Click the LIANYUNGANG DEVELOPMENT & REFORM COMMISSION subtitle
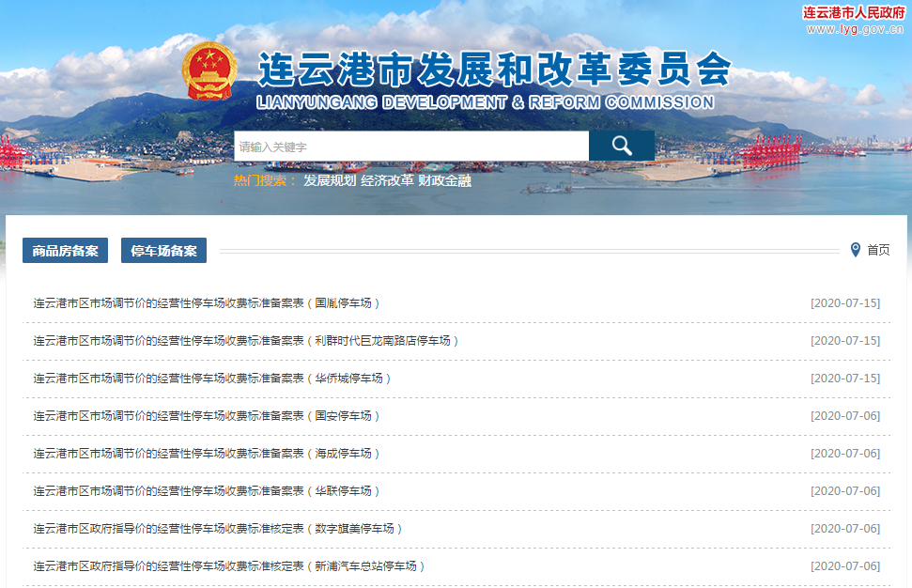Screen dimensions: 912x588 click(x=485, y=102)
